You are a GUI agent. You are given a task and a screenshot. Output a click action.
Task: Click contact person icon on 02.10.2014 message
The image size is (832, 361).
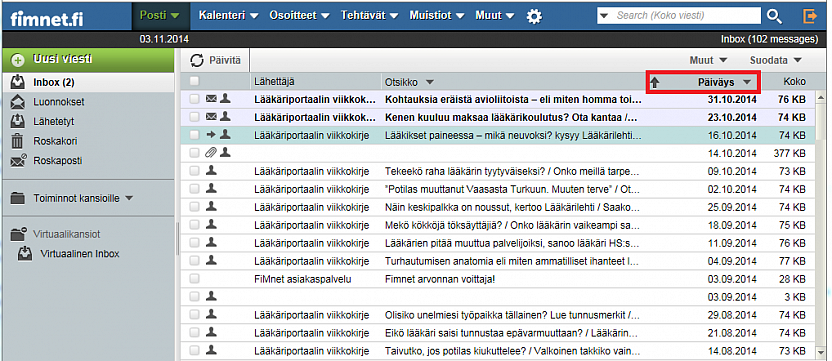(211, 189)
